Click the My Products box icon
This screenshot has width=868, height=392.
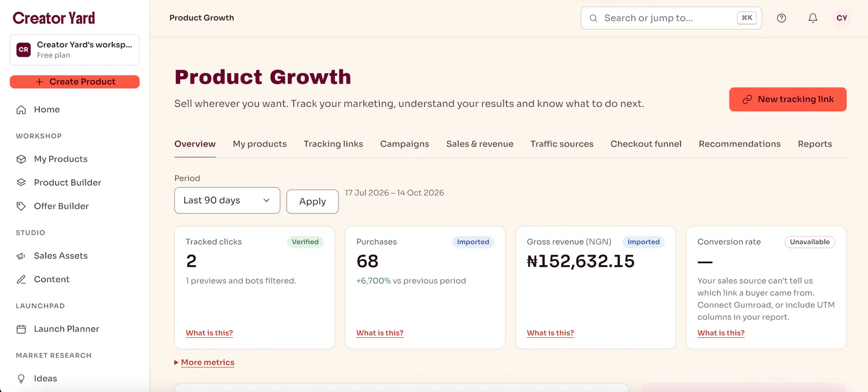coord(21,159)
